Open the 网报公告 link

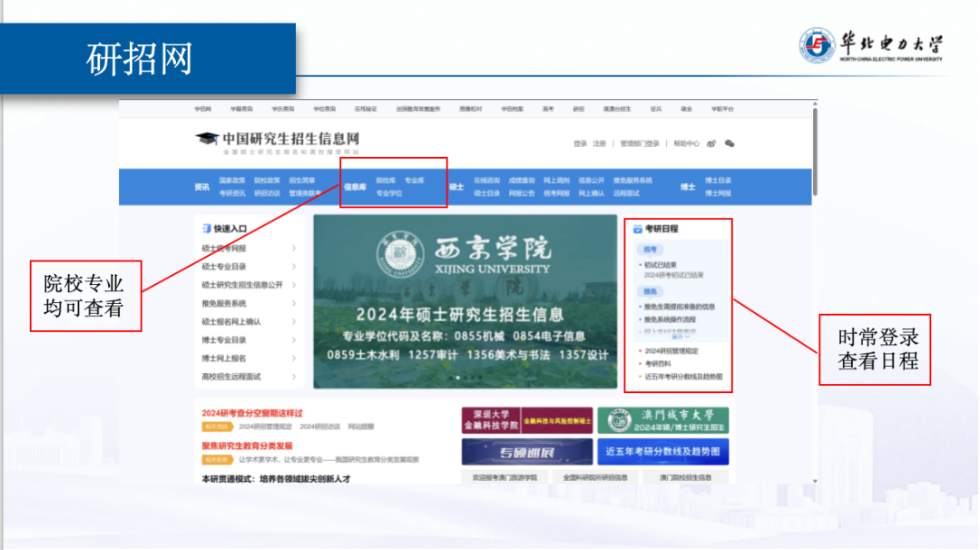(522, 193)
